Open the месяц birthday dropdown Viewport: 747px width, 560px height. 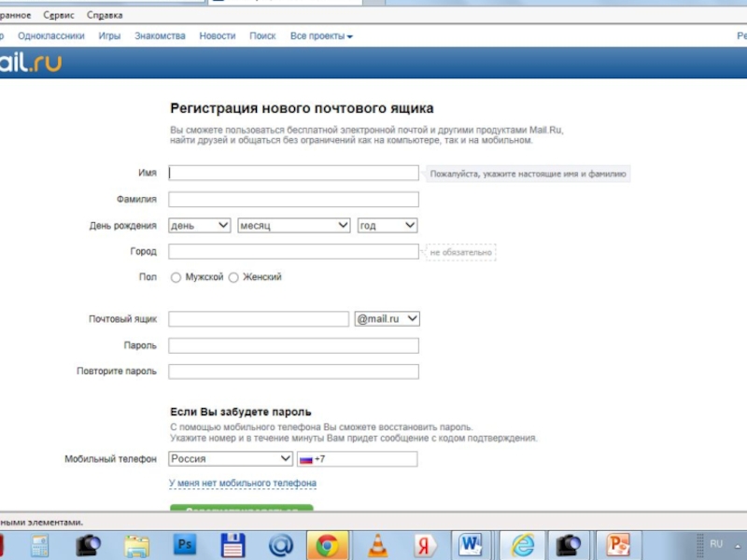pos(294,225)
